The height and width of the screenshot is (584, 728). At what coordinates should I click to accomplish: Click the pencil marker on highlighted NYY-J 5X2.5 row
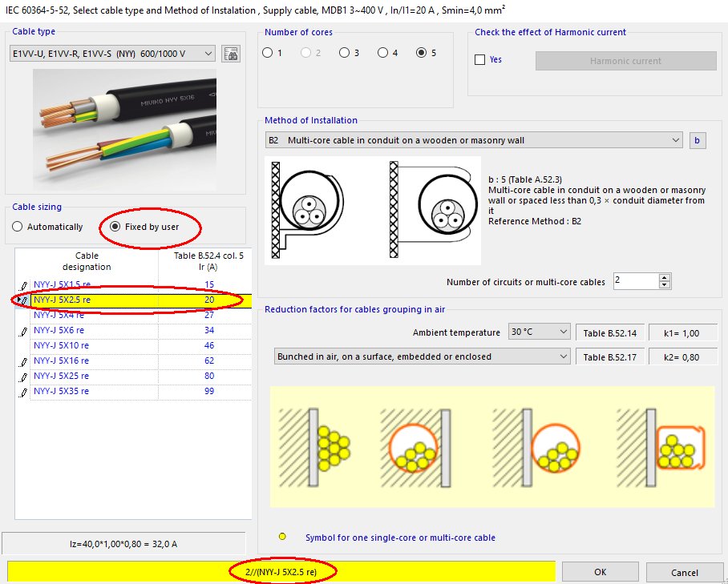pos(24,300)
